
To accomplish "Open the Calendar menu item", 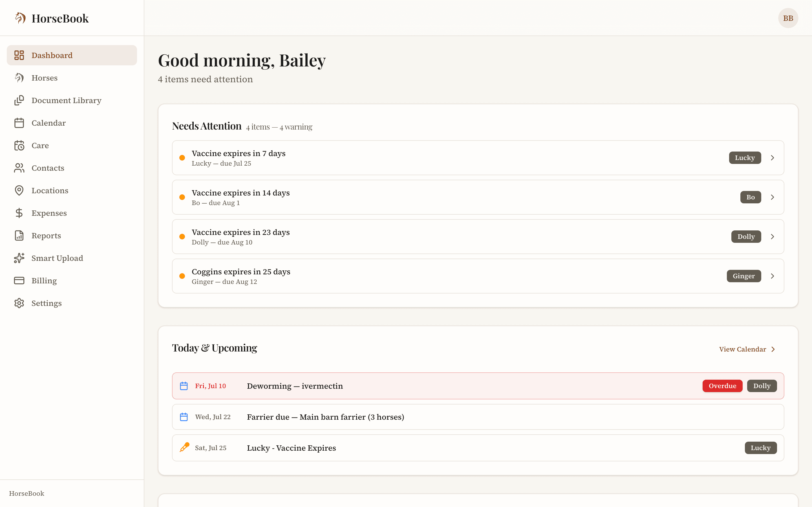I will (72, 123).
